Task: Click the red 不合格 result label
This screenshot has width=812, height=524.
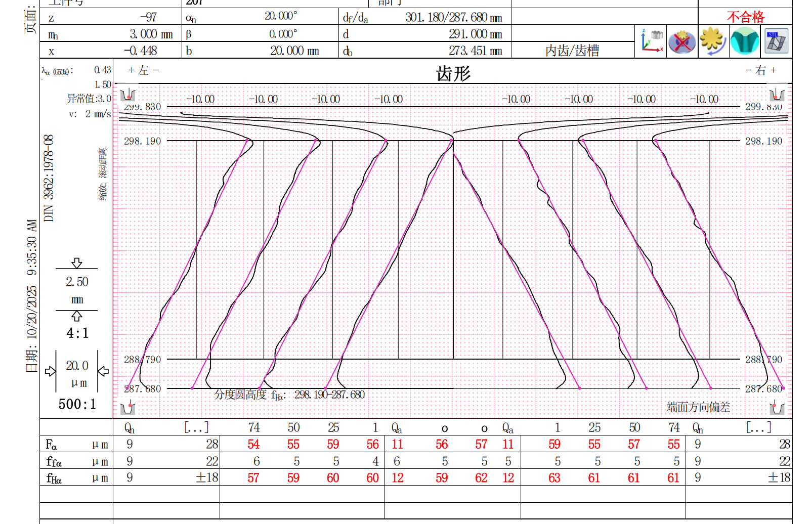Action: tap(745, 17)
